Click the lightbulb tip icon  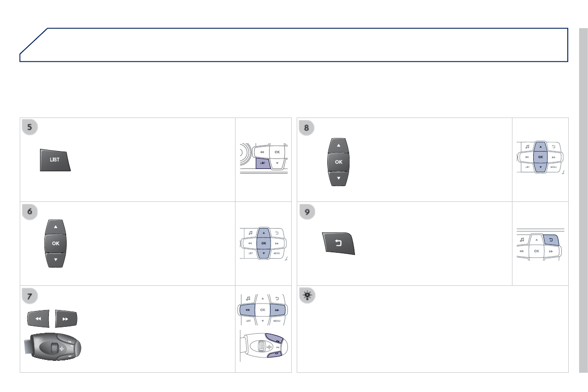(307, 295)
